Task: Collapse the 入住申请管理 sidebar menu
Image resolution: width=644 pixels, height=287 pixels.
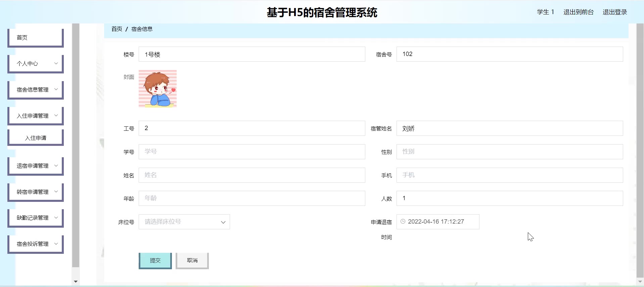Action: tap(36, 116)
